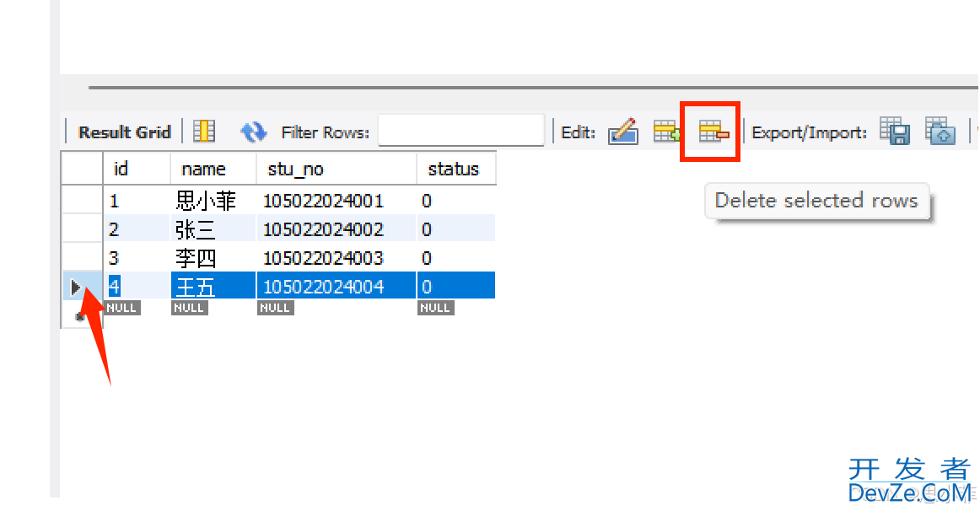Screen dimensions: 980x511
Task: Click the Edit current row pencil icon
Action: [x=623, y=132]
